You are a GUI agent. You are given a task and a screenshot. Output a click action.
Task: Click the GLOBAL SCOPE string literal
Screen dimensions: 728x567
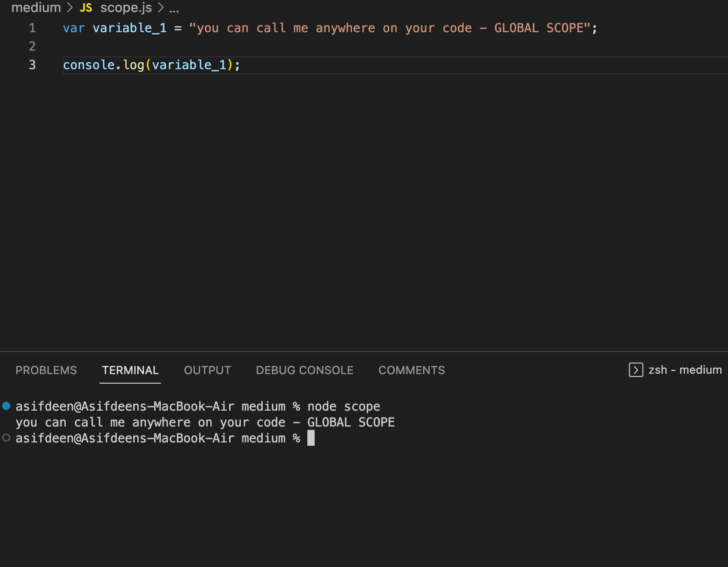(x=390, y=28)
